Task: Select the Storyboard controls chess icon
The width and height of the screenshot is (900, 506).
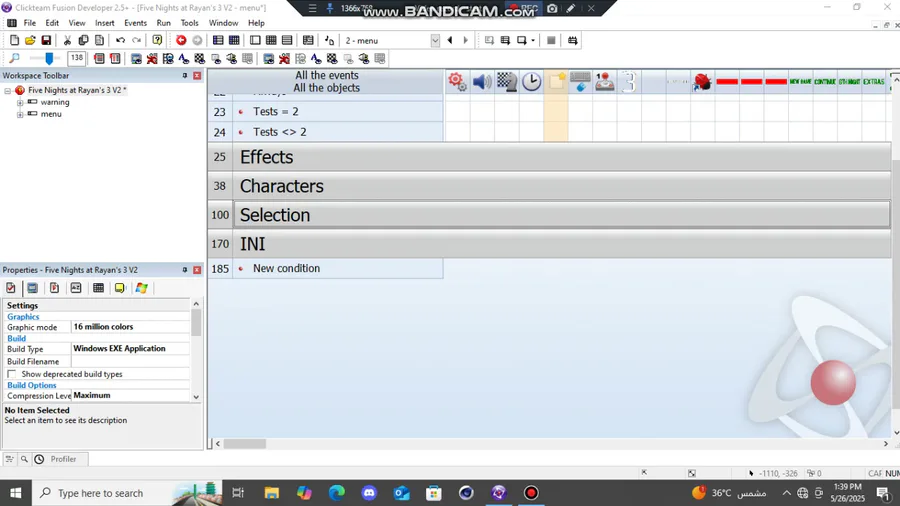Action: [507, 81]
